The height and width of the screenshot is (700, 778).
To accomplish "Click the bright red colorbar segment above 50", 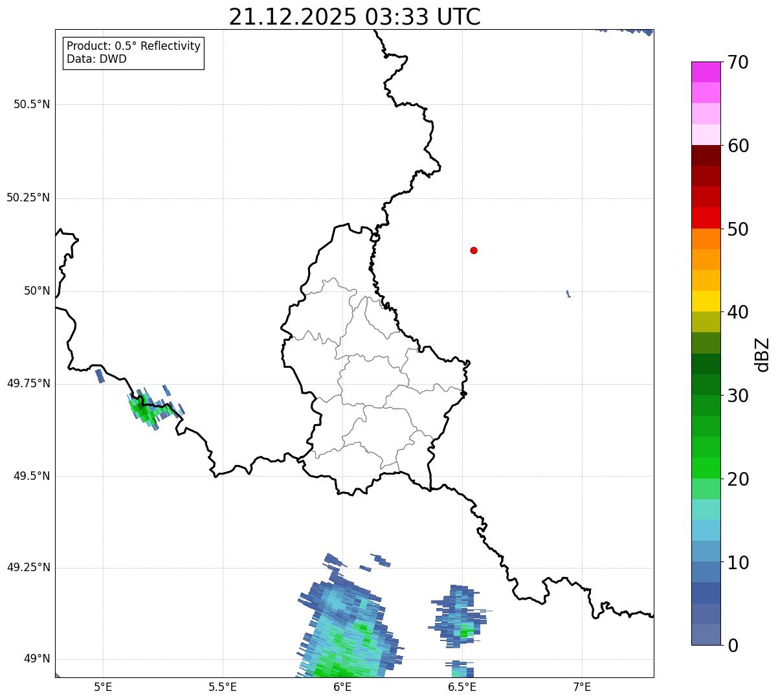I will click(706, 218).
